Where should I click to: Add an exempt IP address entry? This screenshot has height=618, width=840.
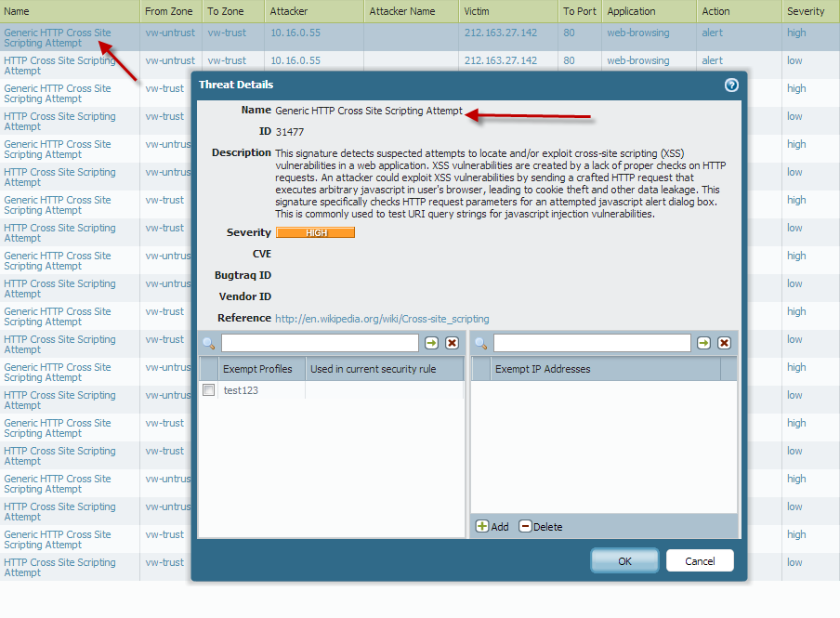click(x=492, y=527)
